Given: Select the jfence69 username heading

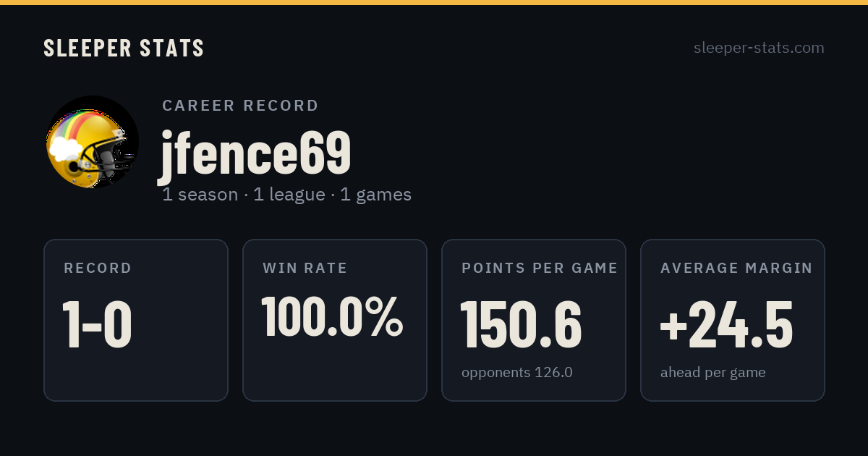Looking at the screenshot, I should click(255, 153).
